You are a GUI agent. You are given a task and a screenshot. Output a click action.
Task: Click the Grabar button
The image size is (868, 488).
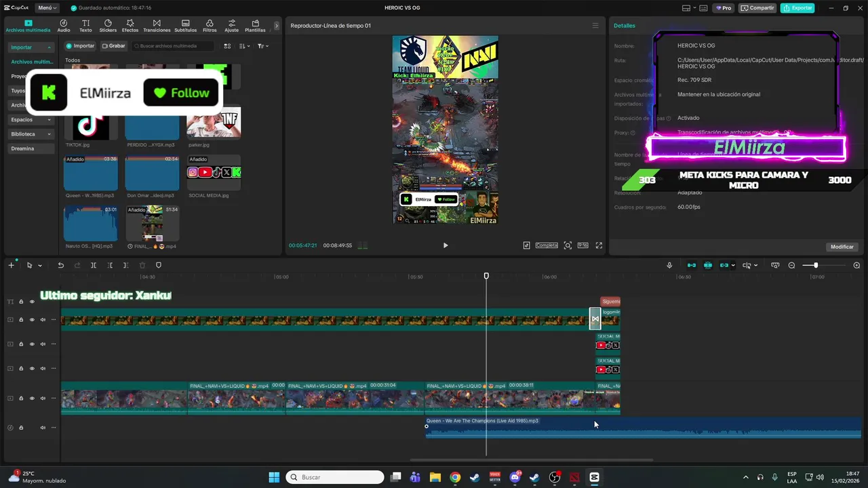tap(113, 46)
